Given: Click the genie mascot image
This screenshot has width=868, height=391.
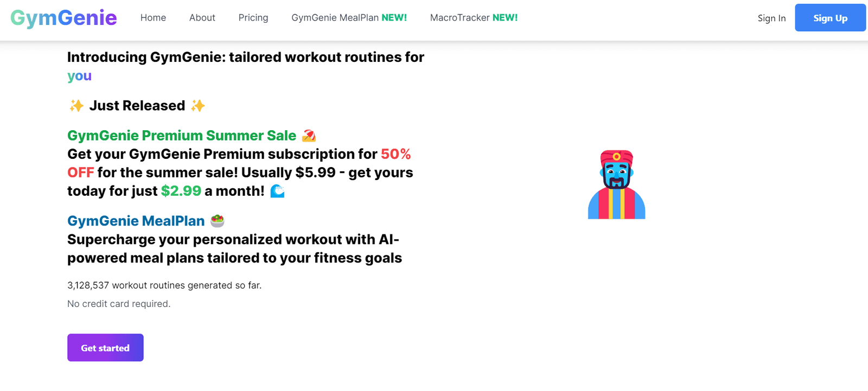Looking at the screenshot, I should click(x=617, y=185).
